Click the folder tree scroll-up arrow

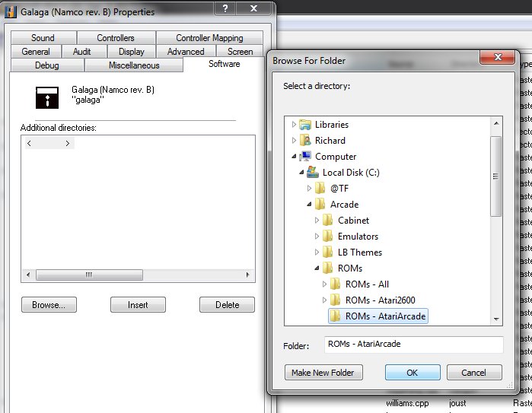click(x=496, y=123)
